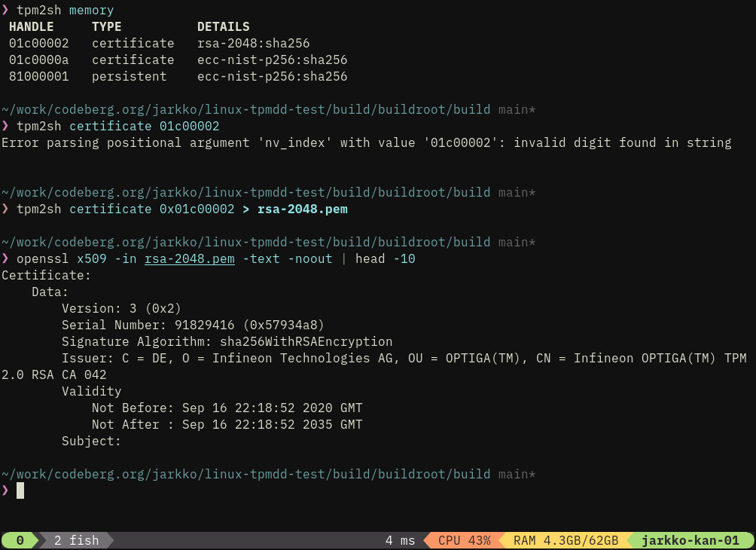This screenshot has height=550, width=756.
Task: Open underlined rsa-2048.pem in the openssl command
Action: pyautogui.click(x=189, y=258)
